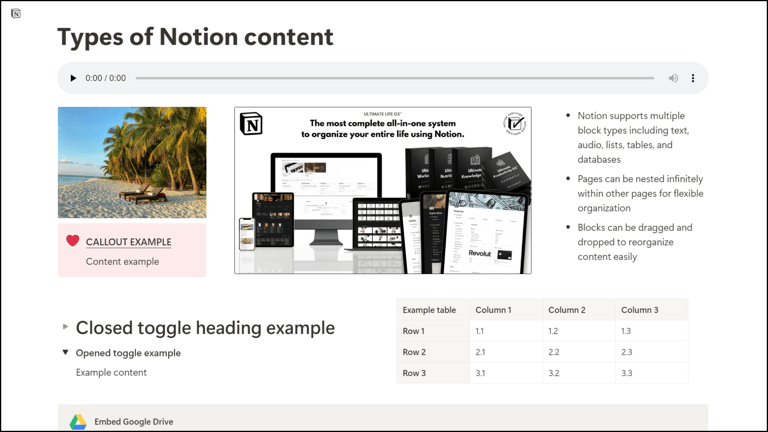Click the CALLOUT EXAMPLE heading text
The image size is (768, 432).
(x=128, y=242)
